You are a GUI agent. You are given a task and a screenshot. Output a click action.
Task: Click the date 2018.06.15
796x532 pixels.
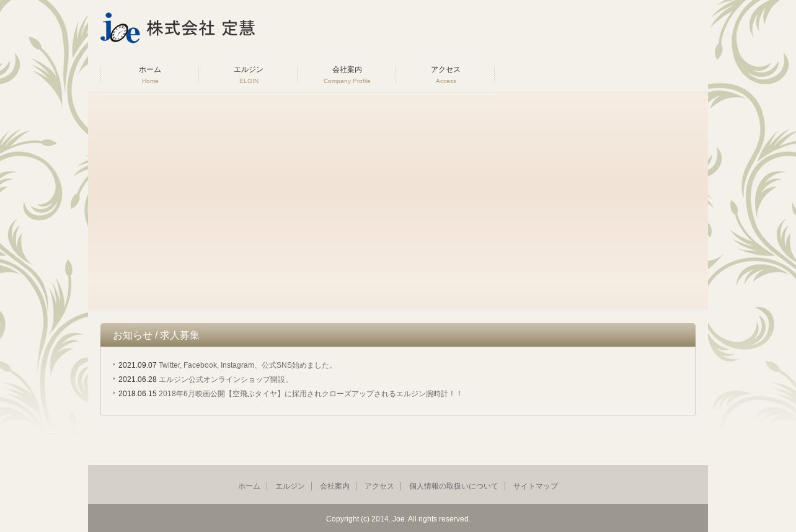138,394
